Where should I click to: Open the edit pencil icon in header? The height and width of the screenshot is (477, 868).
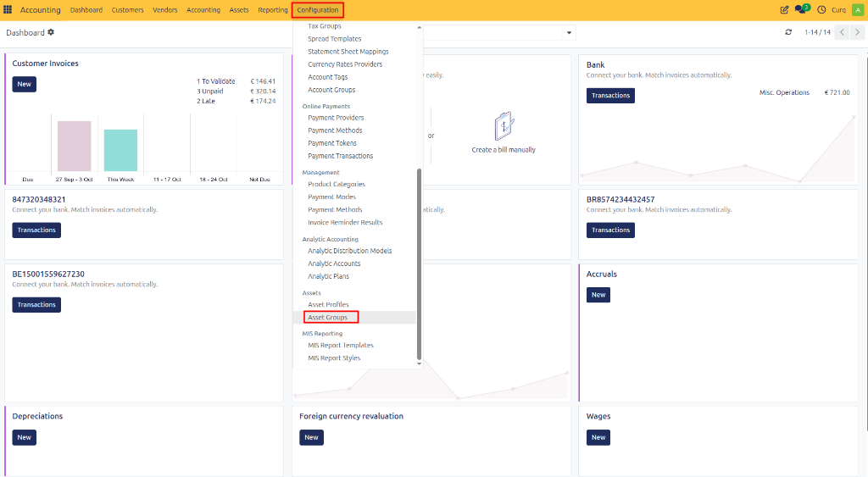(784, 9)
